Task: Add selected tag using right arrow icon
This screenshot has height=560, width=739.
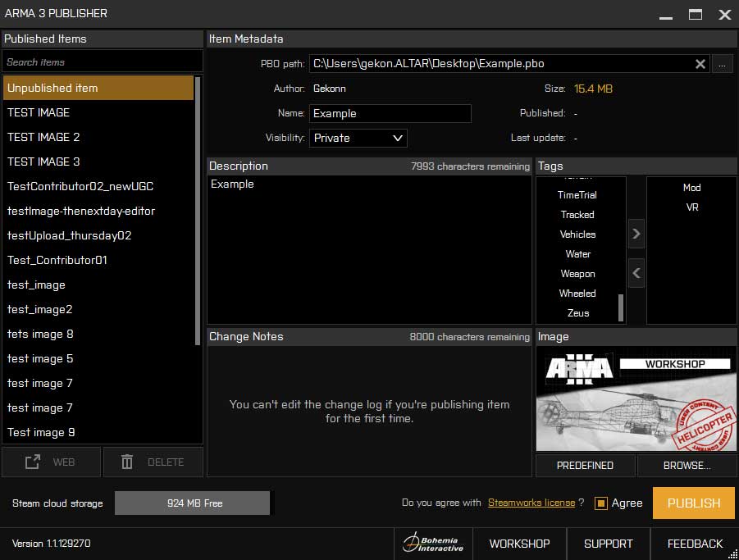Action: click(x=636, y=233)
